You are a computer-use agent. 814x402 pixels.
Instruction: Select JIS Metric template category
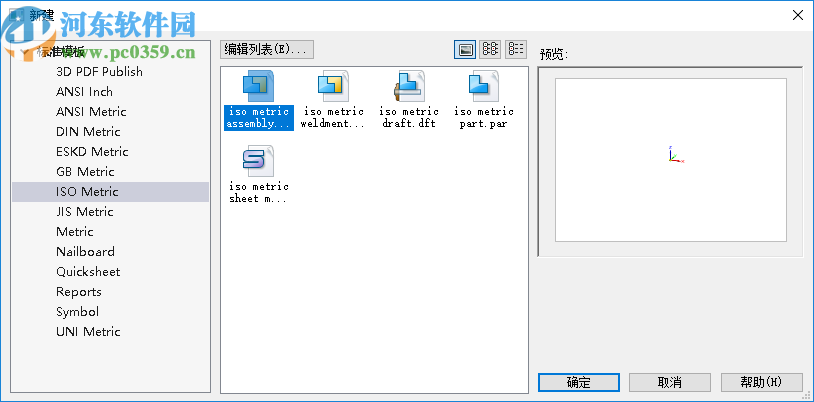85,212
